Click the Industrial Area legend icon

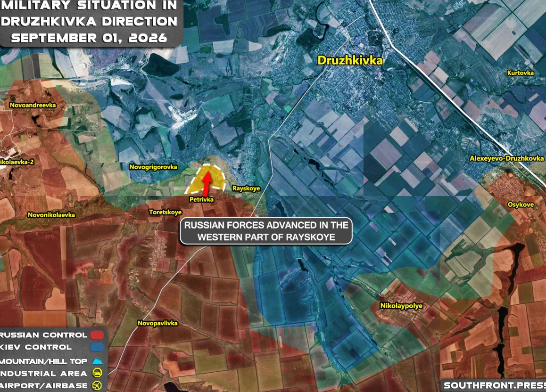point(97,373)
